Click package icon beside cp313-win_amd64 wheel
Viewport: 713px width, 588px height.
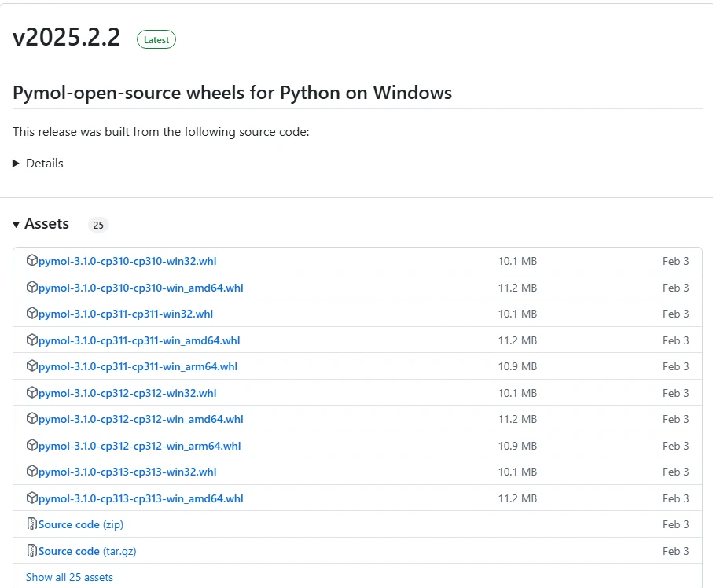click(32, 498)
